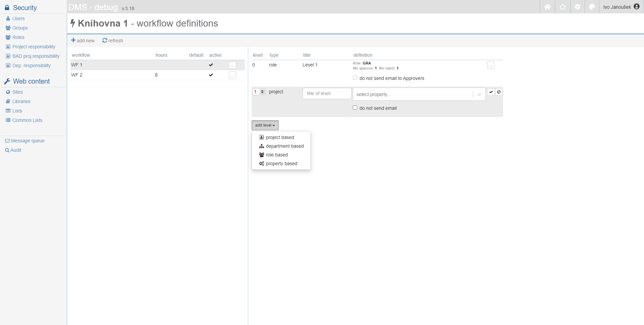This screenshot has width=644, height=325.
Task: Click the Users person icon
Action: click(x=8, y=18)
